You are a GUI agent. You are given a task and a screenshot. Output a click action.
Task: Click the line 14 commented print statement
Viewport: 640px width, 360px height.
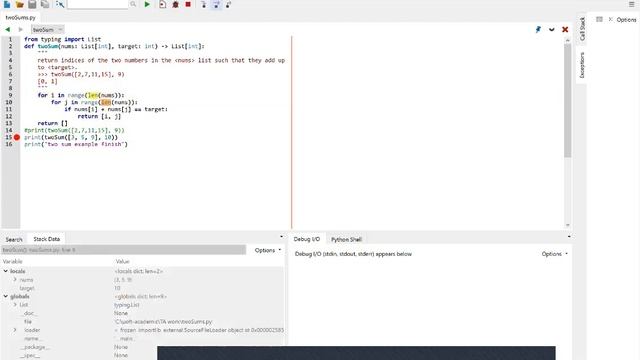[x=74, y=130]
